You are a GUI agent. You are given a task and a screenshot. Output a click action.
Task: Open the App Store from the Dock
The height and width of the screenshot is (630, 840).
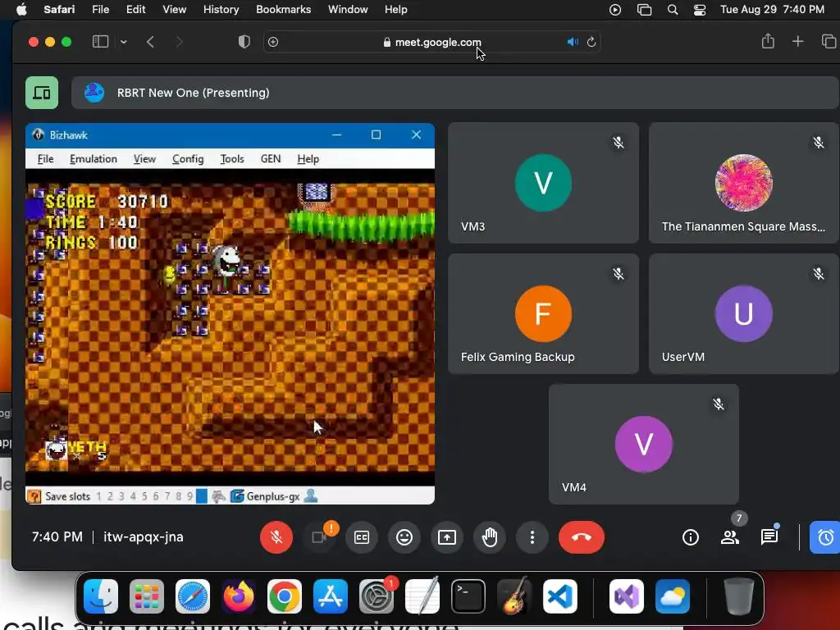[x=331, y=596]
